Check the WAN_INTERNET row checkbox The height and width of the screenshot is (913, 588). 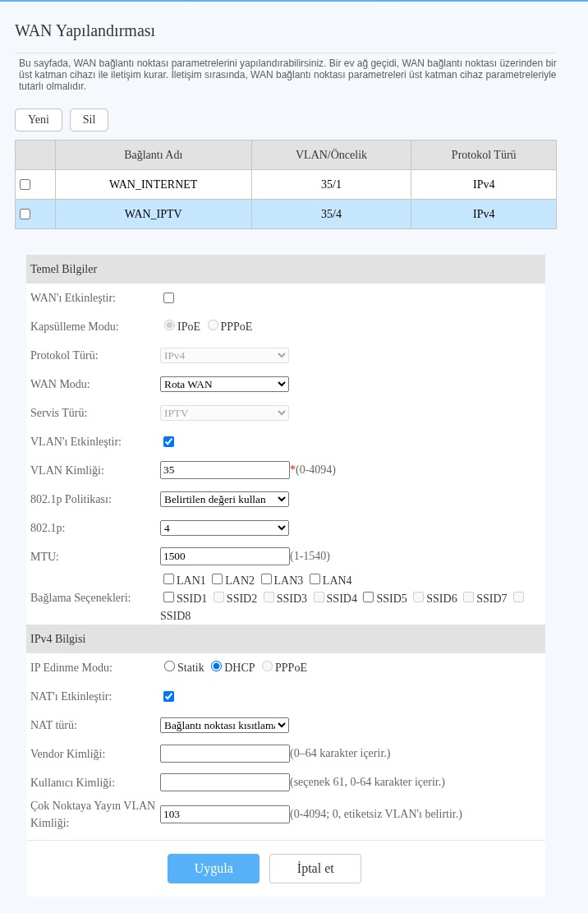pyautogui.click(x=25, y=185)
